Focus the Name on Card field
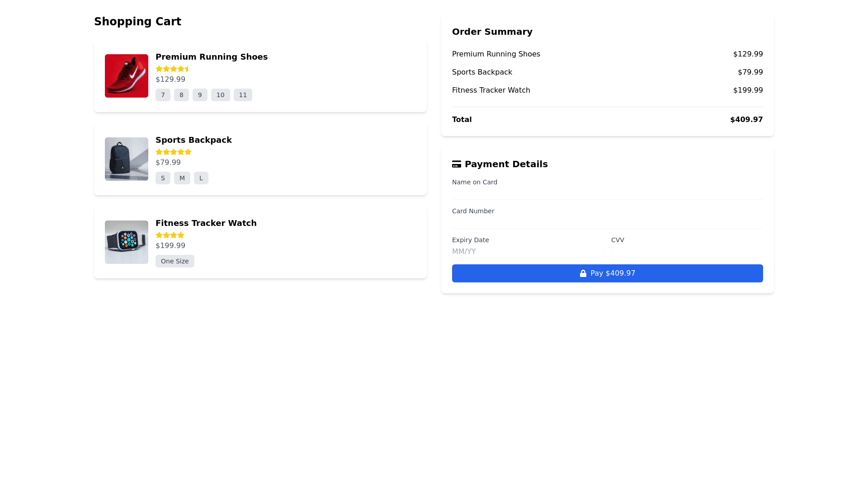Image resolution: width=868 pixels, height=488 pixels. point(607,194)
